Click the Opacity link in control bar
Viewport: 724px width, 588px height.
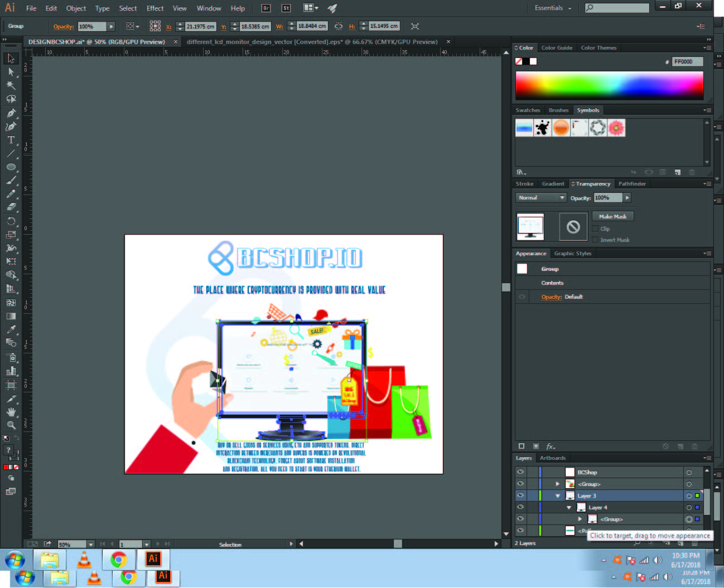click(x=64, y=26)
